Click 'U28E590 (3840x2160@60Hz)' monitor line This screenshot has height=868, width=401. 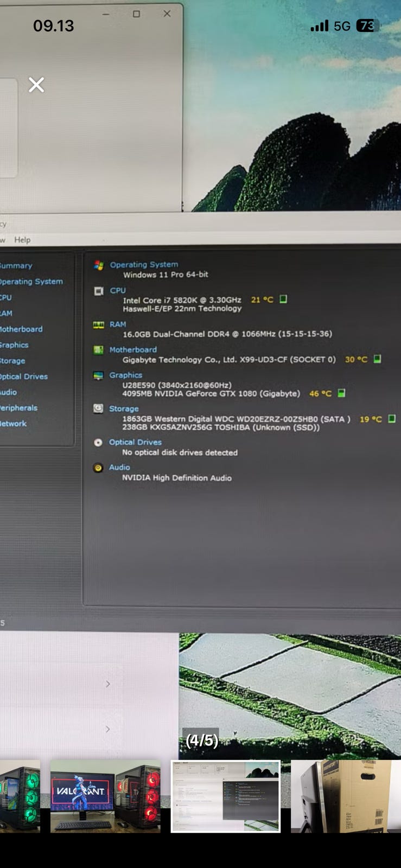pos(177,385)
